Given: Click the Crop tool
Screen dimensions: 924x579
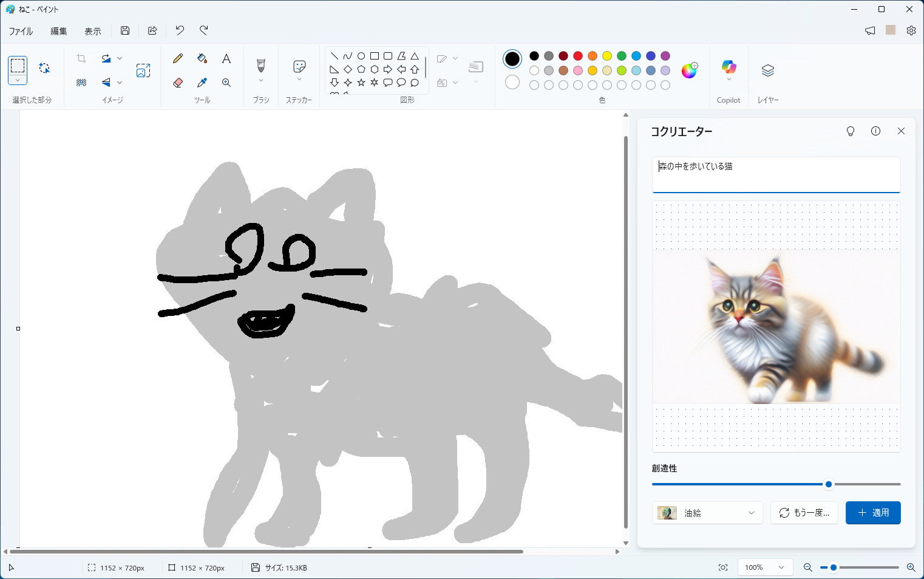Looking at the screenshot, I should (x=81, y=58).
